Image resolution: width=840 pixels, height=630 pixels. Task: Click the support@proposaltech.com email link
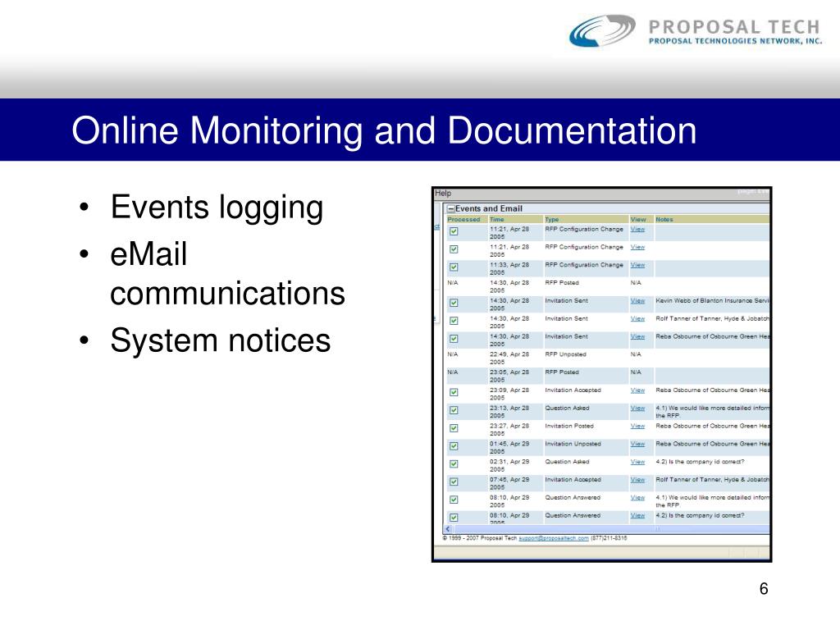pos(554,538)
